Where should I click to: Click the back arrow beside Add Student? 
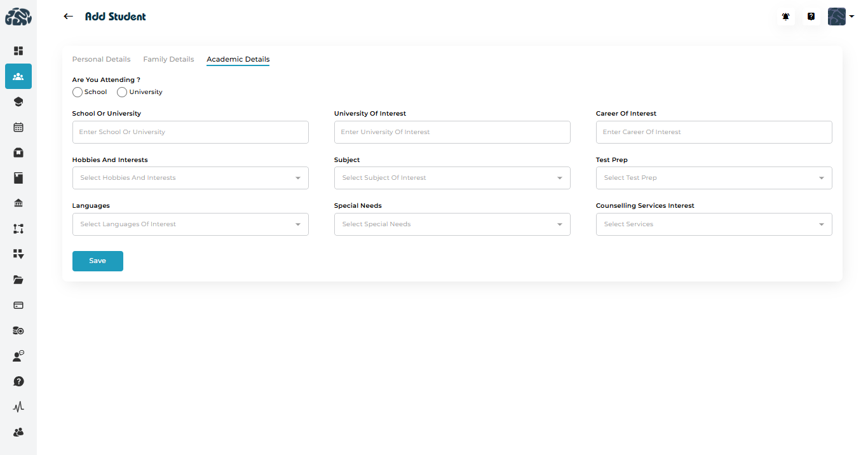pyautogui.click(x=69, y=17)
